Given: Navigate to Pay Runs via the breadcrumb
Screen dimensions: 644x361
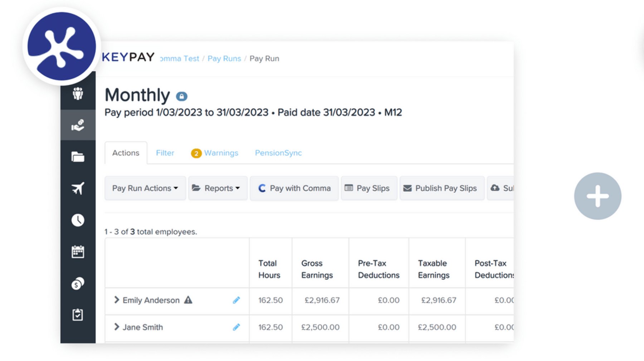Looking at the screenshot, I should click(x=224, y=58).
